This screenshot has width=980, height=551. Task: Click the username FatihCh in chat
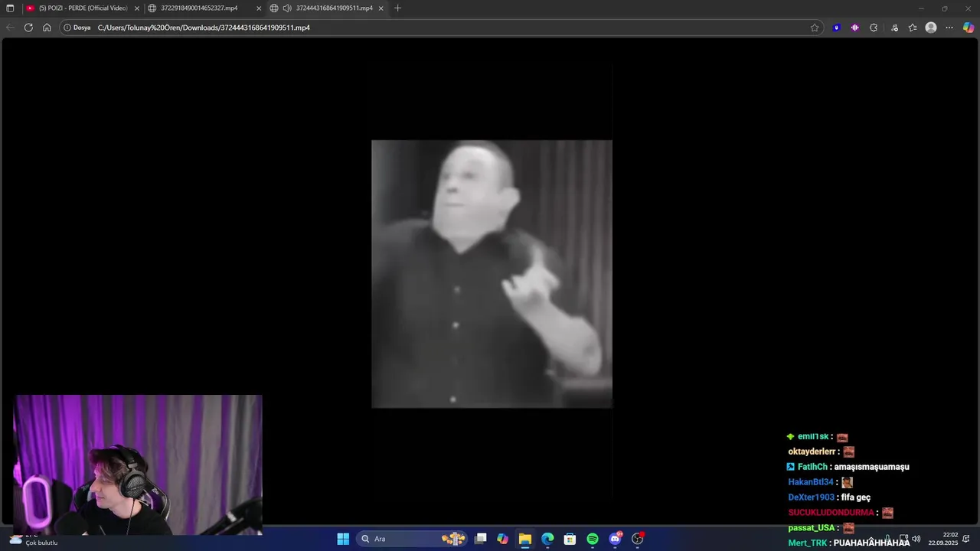[x=812, y=467]
